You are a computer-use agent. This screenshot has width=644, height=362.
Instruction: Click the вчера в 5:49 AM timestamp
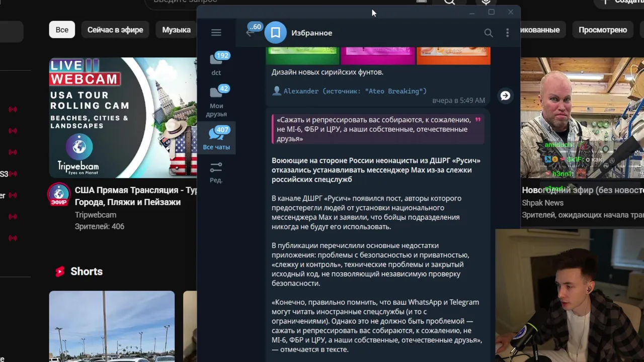[458, 101]
